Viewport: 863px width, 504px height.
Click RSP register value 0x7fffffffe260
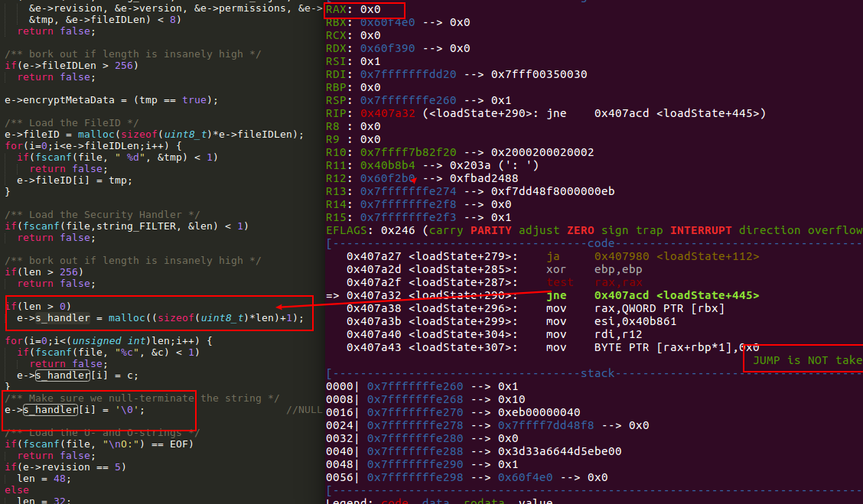pyautogui.click(x=409, y=100)
